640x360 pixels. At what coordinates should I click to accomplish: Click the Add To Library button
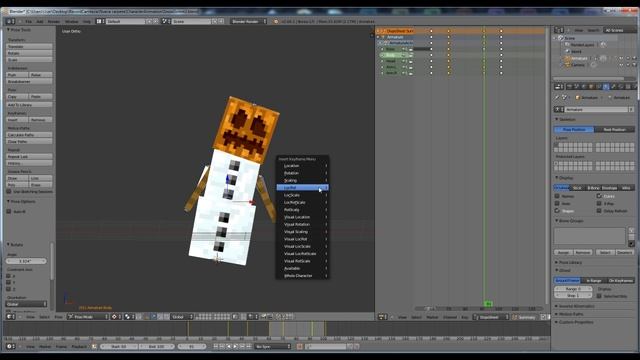29,105
